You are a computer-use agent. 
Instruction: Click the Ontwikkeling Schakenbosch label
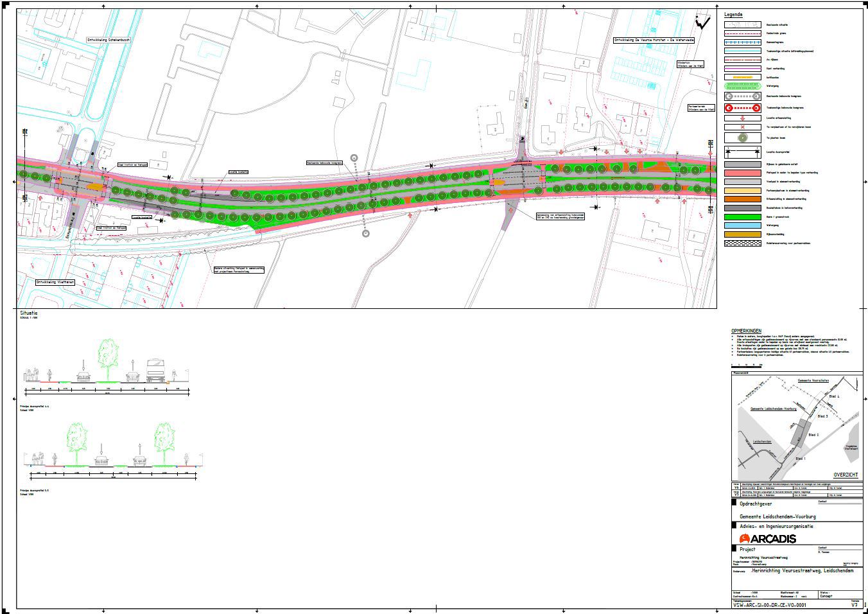coord(109,39)
